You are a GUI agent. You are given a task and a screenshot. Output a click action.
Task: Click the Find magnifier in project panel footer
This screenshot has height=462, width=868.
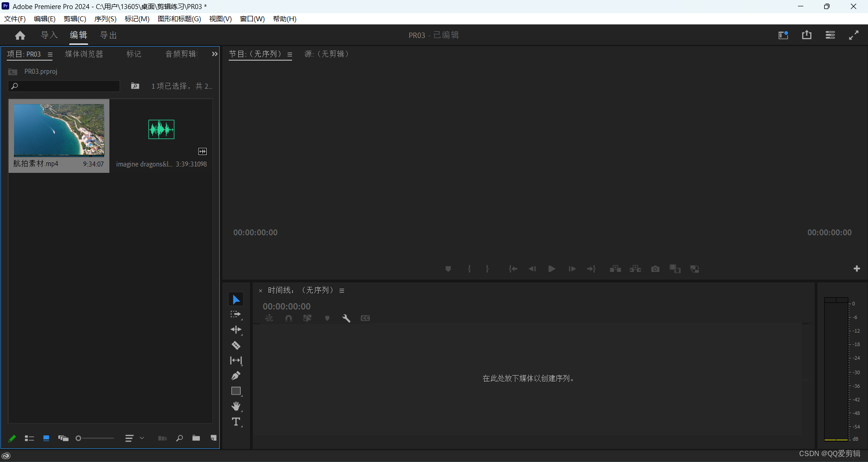179,438
